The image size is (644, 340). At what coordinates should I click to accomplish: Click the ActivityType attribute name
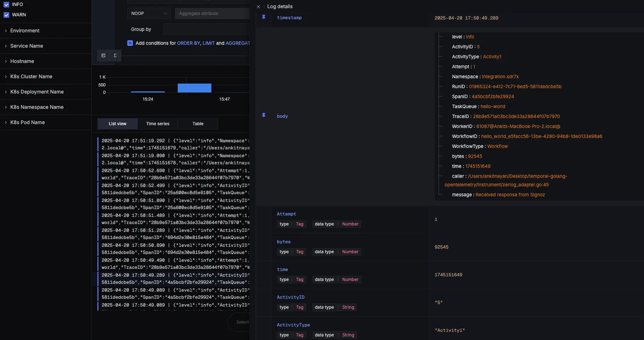coord(293,325)
